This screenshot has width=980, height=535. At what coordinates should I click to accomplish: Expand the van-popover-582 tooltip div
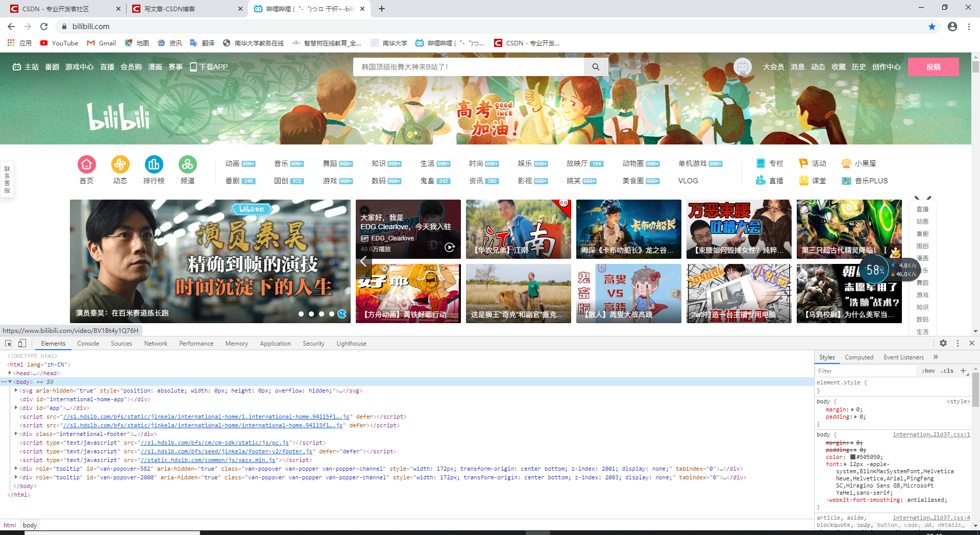point(16,469)
